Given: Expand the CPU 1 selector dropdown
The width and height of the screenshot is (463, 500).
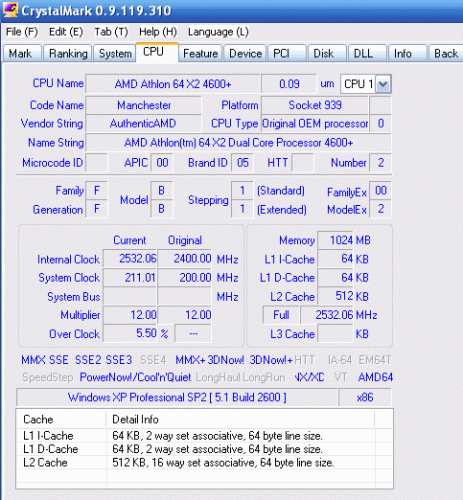Looking at the screenshot, I should click(x=383, y=84).
